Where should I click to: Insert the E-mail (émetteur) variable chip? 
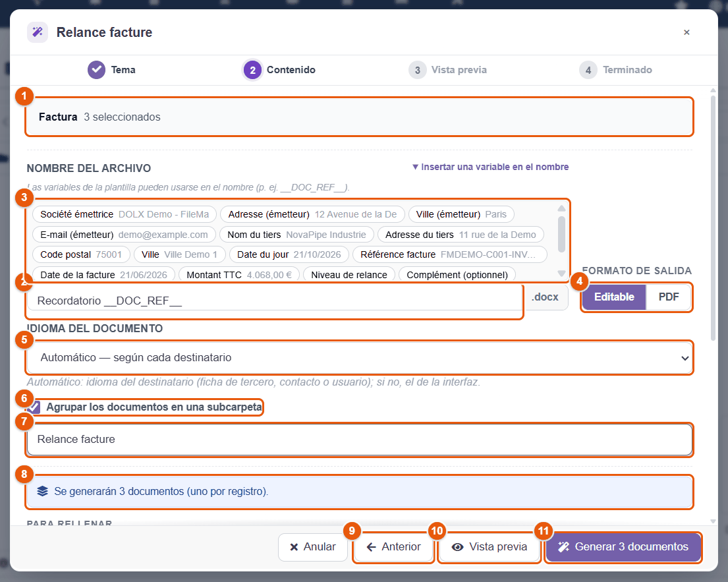124,235
